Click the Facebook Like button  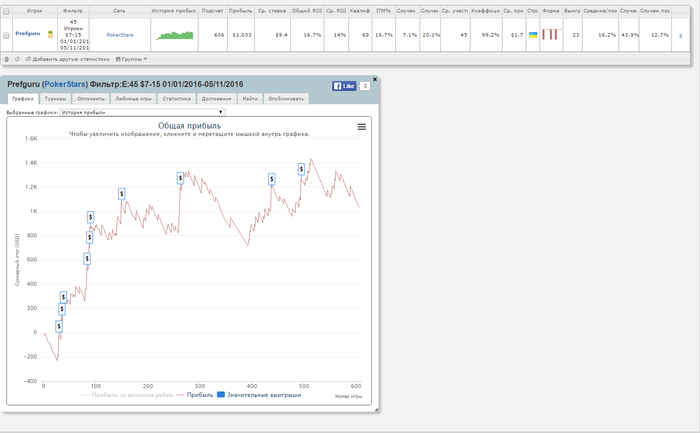click(x=344, y=86)
